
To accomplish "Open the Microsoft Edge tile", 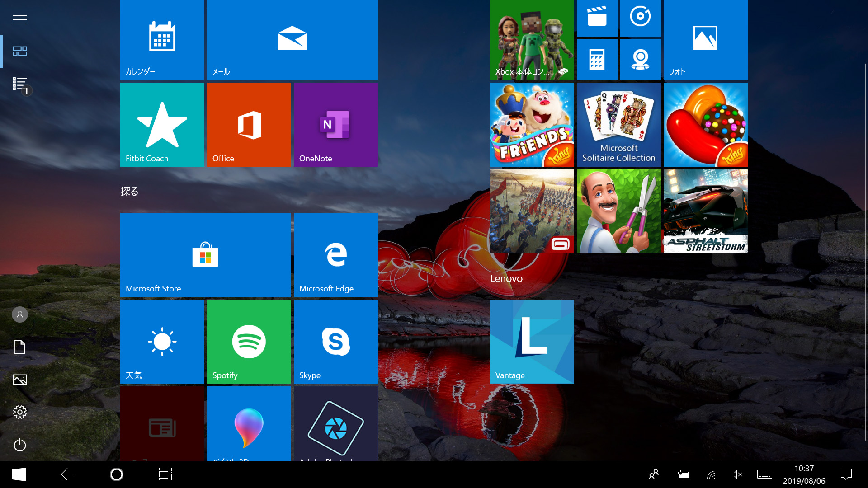I will coord(335,255).
